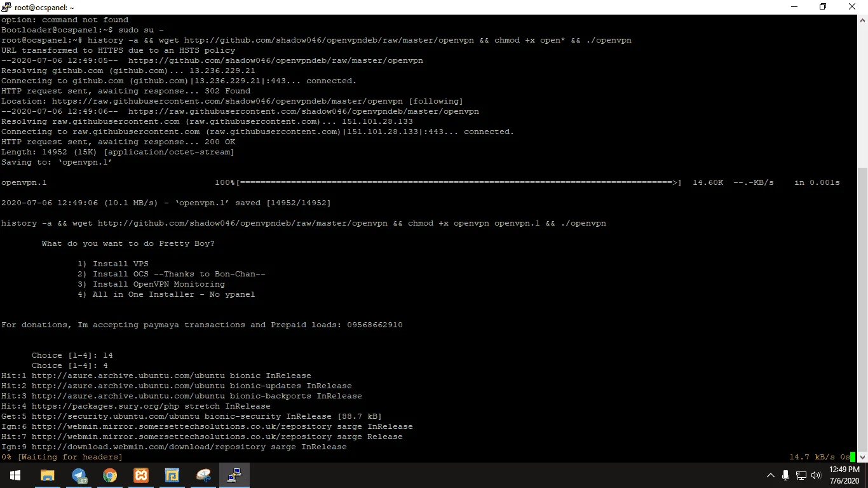
Task: Open the PuTTY system menu icon in title bar
Action: coord(6,7)
